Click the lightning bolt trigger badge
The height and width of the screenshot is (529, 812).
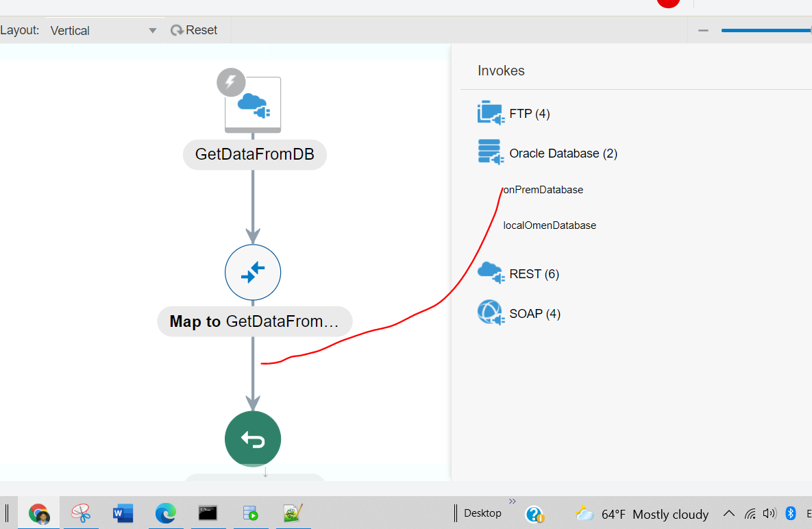230,82
